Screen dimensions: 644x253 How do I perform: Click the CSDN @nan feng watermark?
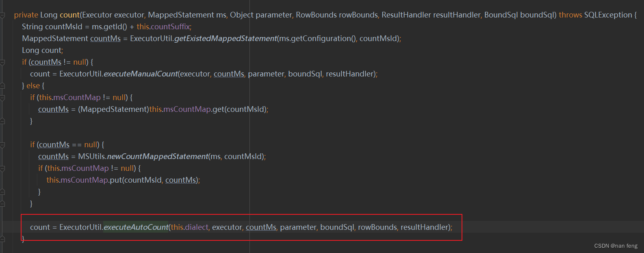pyautogui.click(x=616, y=246)
